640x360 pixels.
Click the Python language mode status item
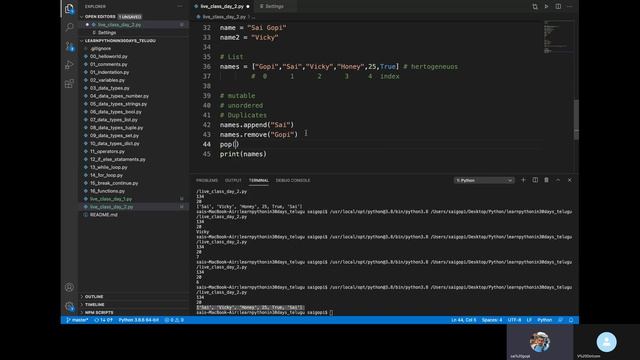tap(544, 320)
